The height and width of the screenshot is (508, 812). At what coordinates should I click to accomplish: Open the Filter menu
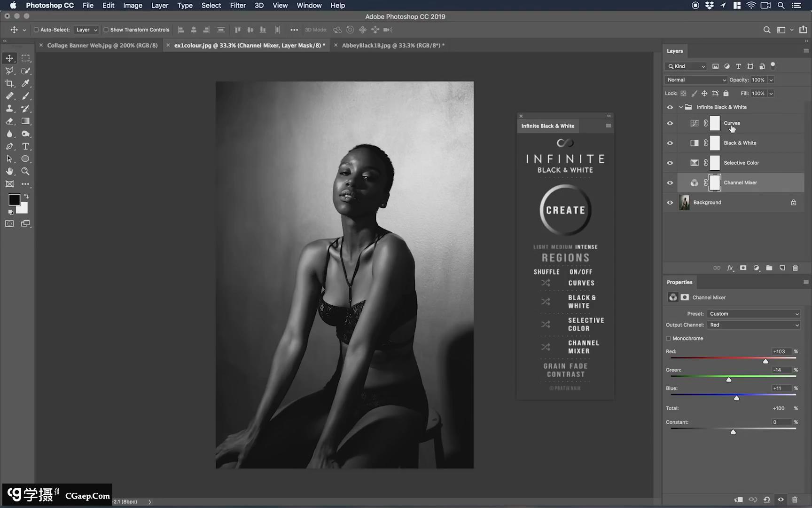(237, 6)
